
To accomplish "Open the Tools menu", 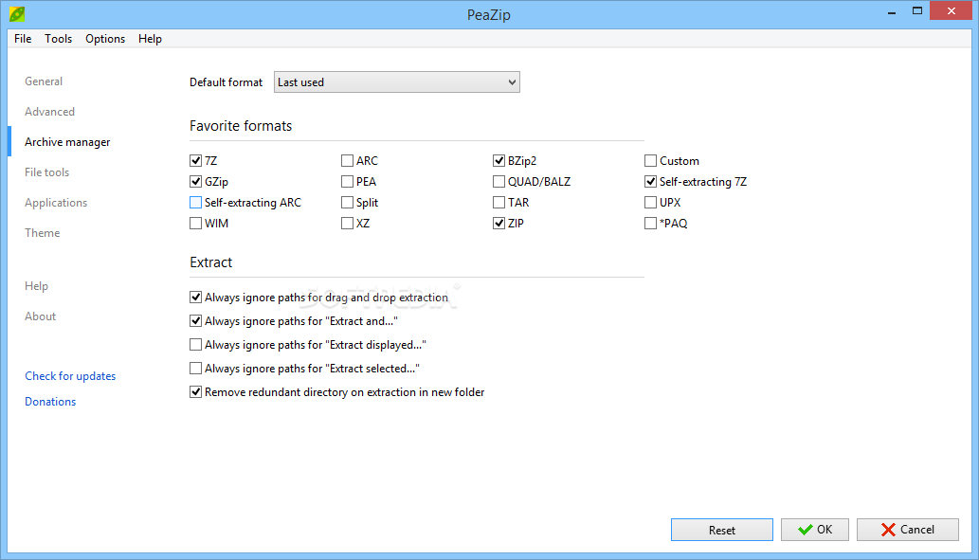I will [x=58, y=39].
